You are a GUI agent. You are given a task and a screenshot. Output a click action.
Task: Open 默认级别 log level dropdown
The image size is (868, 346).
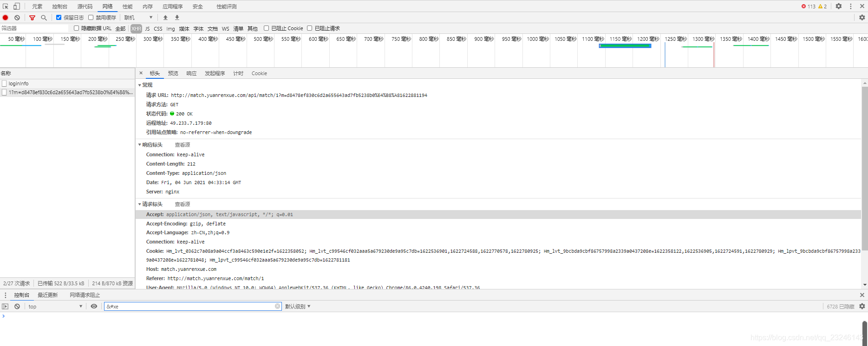click(x=298, y=307)
